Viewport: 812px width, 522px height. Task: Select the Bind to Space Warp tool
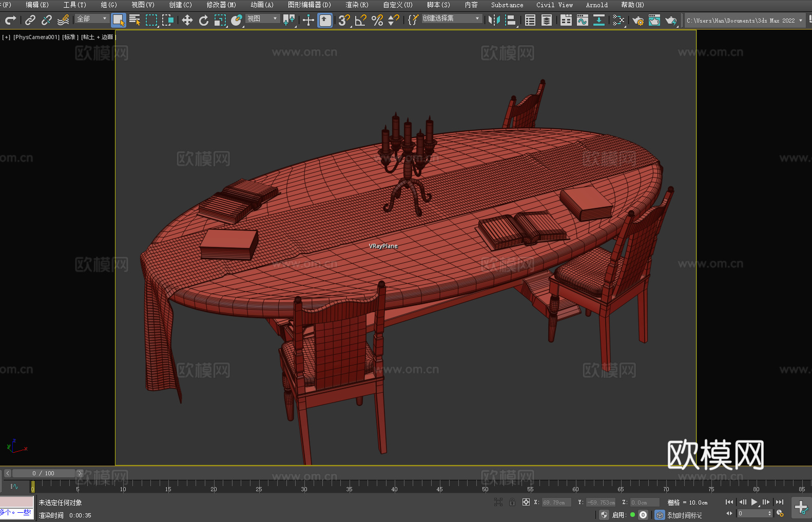[63, 20]
